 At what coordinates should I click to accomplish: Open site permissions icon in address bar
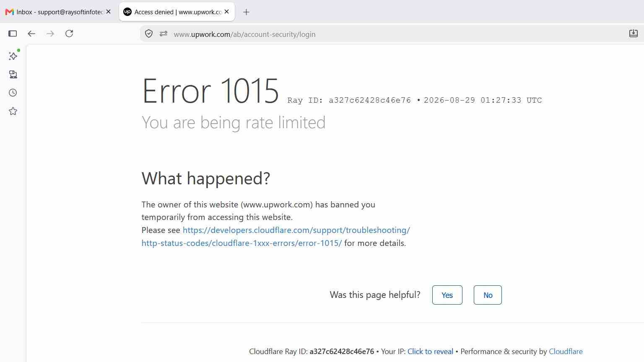[164, 34]
